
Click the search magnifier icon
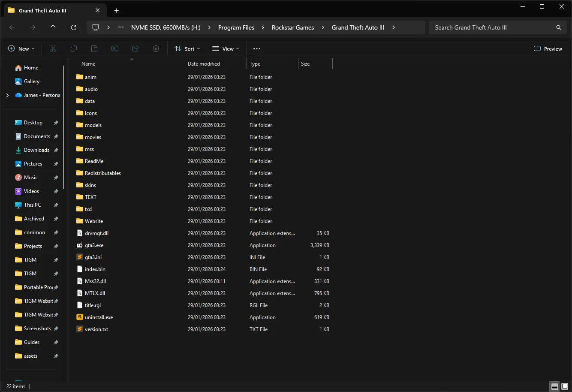[x=558, y=27]
